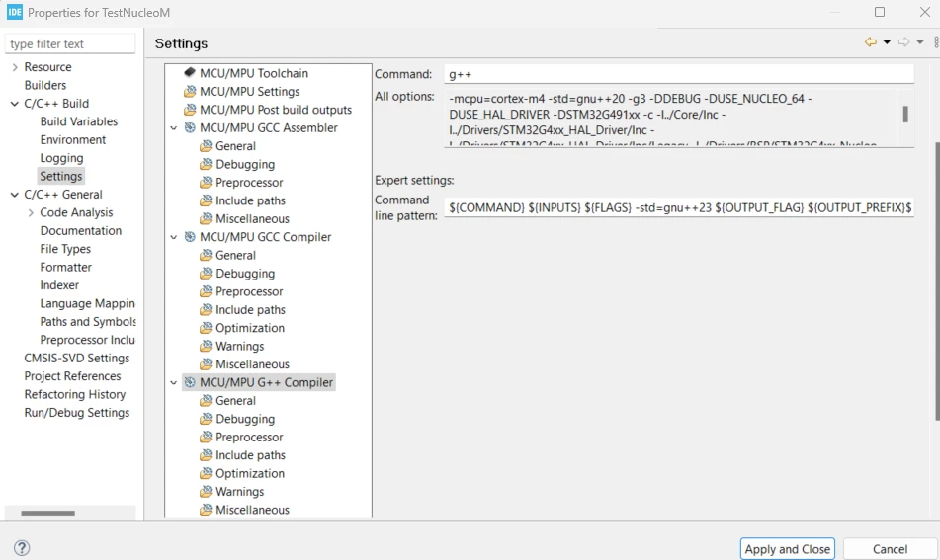
Task: Open the Indexer page
Action: pos(59,285)
